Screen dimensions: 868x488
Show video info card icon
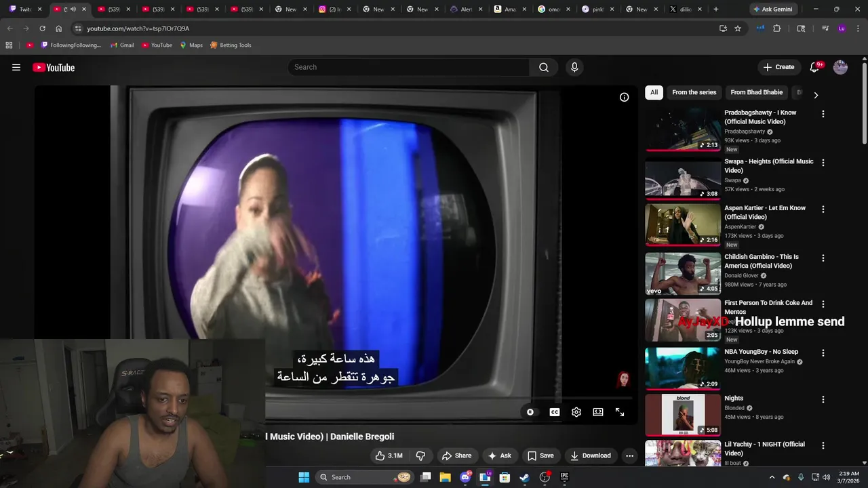624,97
